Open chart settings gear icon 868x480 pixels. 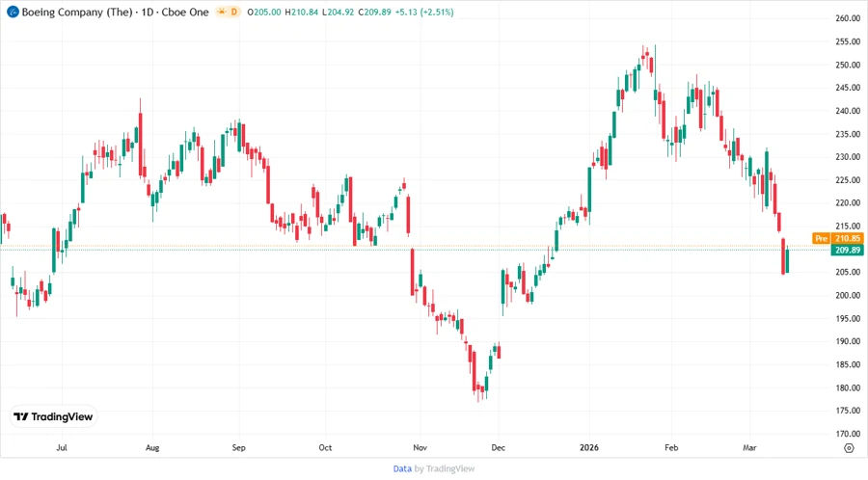(x=849, y=448)
